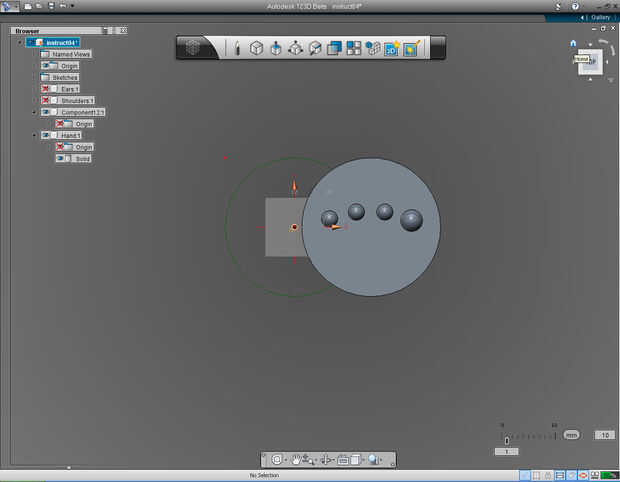Open the Pattern grid tool
620x482 pixels.
click(x=353, y=48)
